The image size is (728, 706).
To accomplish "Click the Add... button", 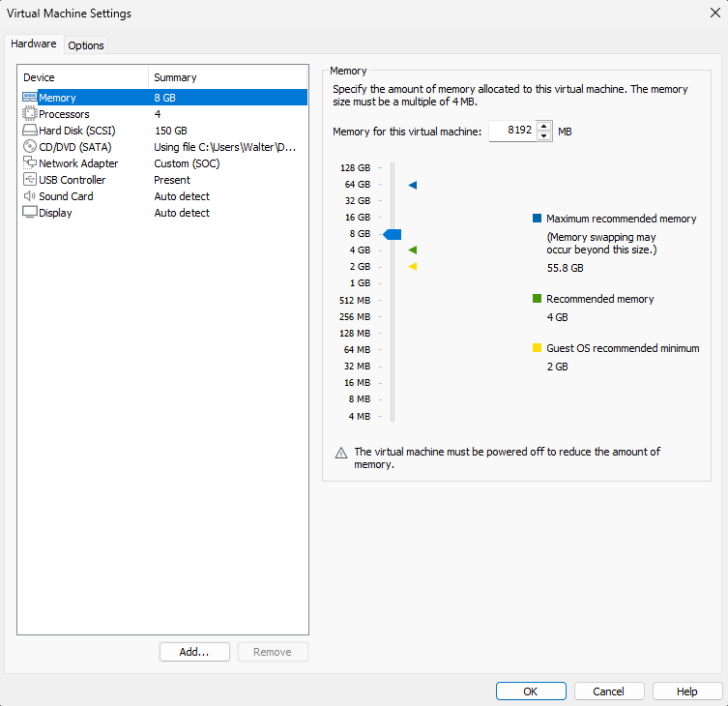I will [194, 652].
